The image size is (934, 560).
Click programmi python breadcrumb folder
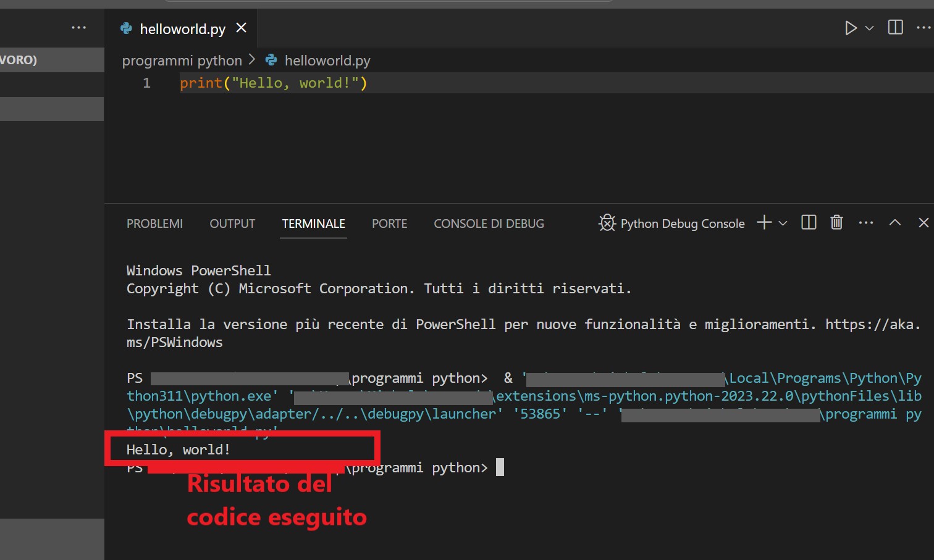tap(182, 61)
